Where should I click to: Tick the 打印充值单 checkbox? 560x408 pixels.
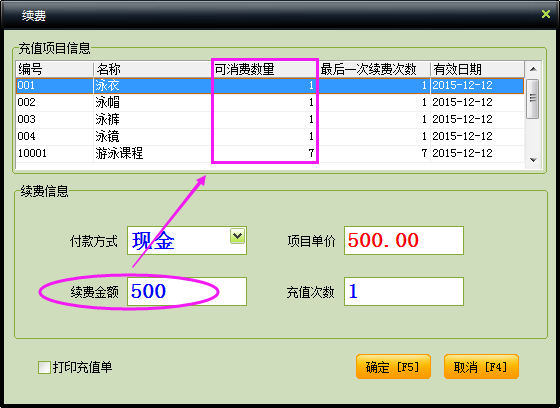[44, 367]
